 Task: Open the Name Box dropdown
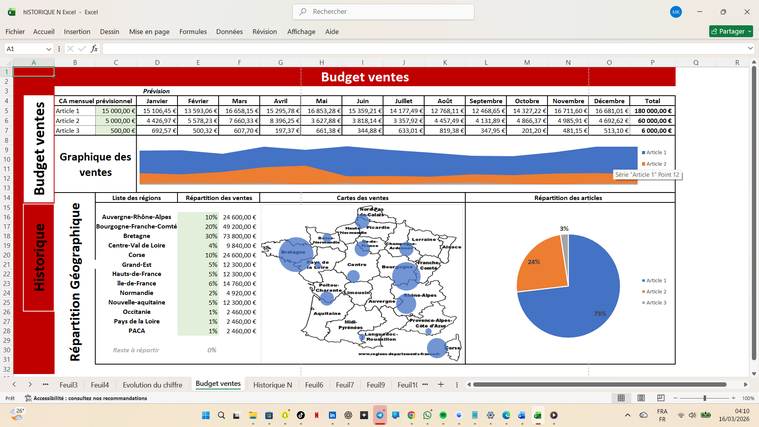[x=50, y=48]
